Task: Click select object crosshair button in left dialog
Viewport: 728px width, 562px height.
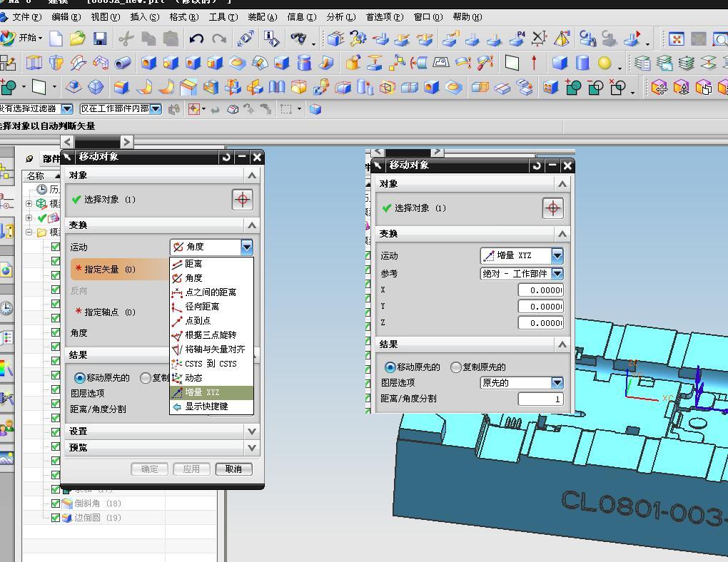Action: point(243,200)
